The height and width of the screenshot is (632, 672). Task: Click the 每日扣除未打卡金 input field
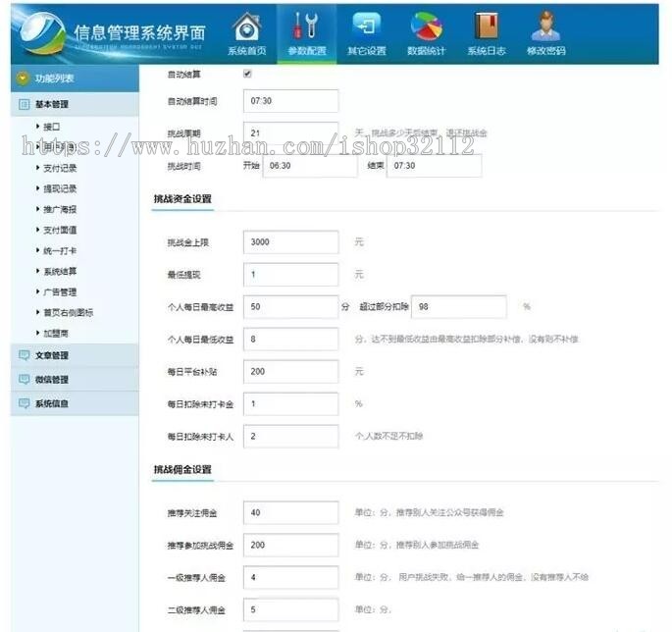point(290,404)
